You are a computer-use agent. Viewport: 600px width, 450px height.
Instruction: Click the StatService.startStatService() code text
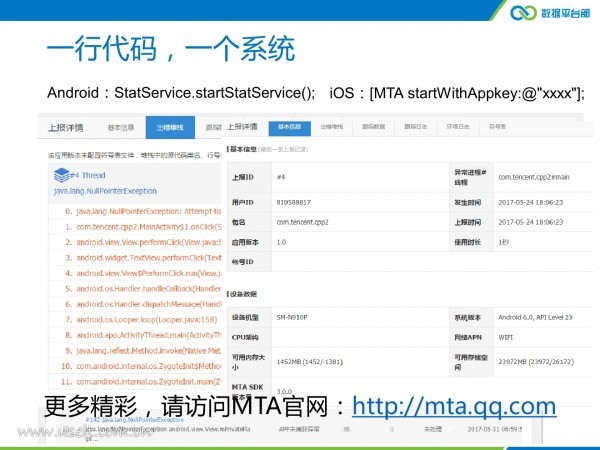(215, 93)
